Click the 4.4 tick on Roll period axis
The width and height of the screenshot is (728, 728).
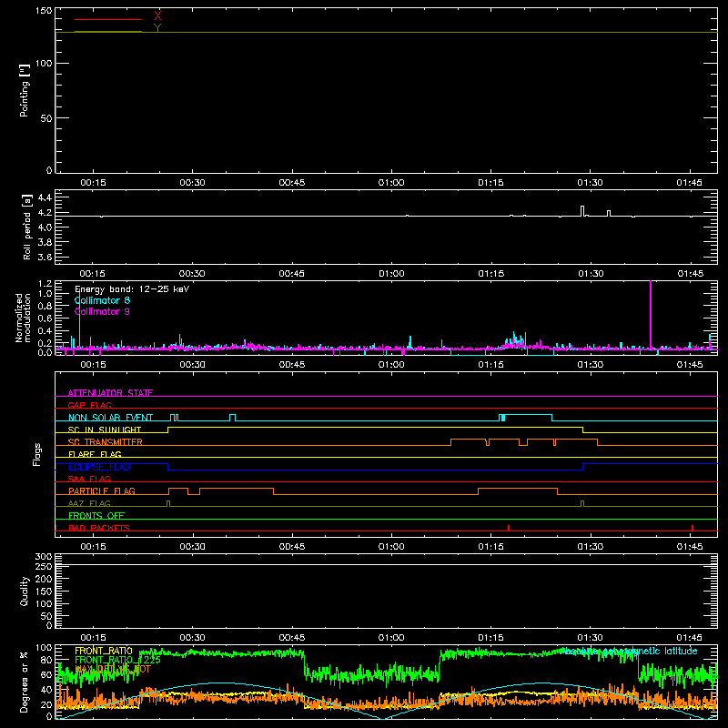(44, 197)
